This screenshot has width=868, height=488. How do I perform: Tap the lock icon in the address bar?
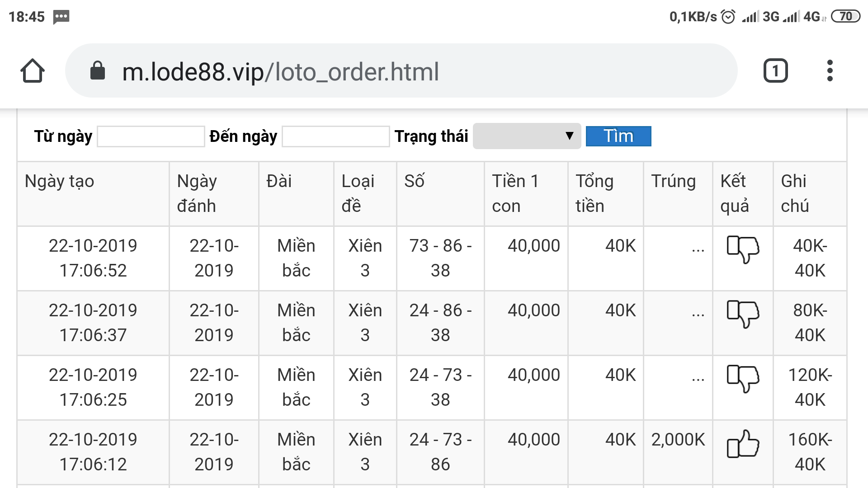pos(98,71)
